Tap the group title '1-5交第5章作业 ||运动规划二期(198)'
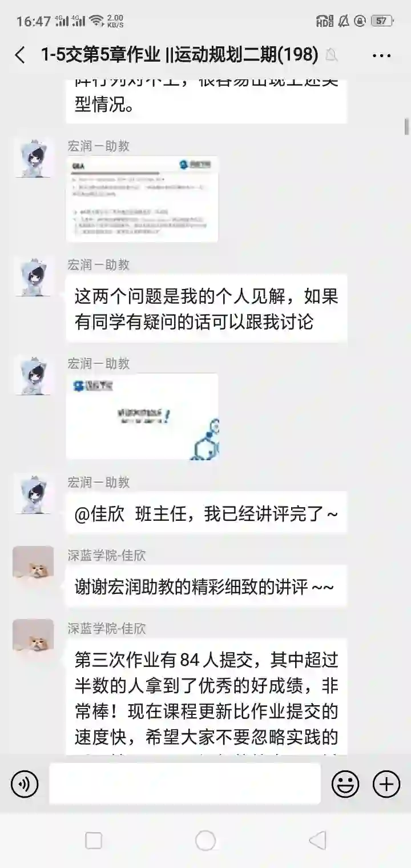The height and width of the screenshot is (868, 411). point(179,55)
